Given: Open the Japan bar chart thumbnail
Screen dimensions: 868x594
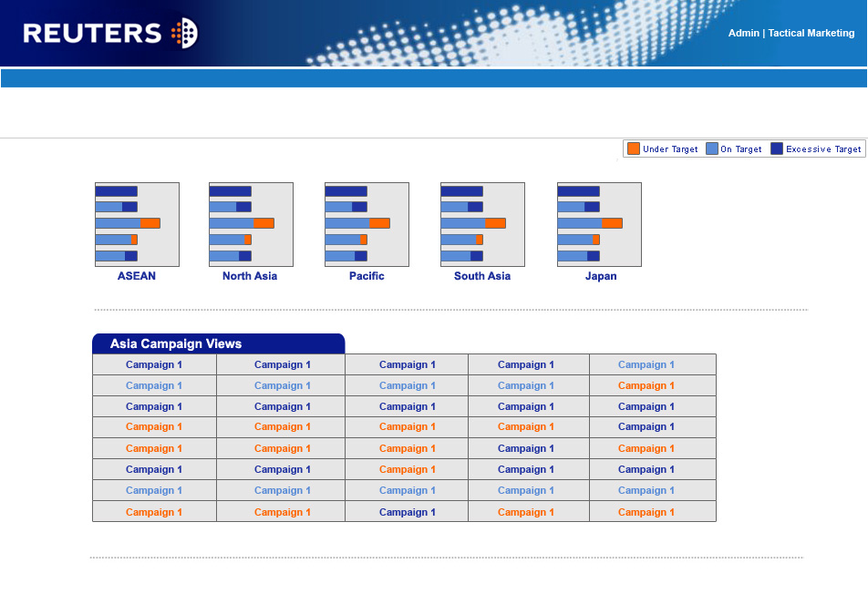Looking at the screenshot, I should tap(600, 224).
